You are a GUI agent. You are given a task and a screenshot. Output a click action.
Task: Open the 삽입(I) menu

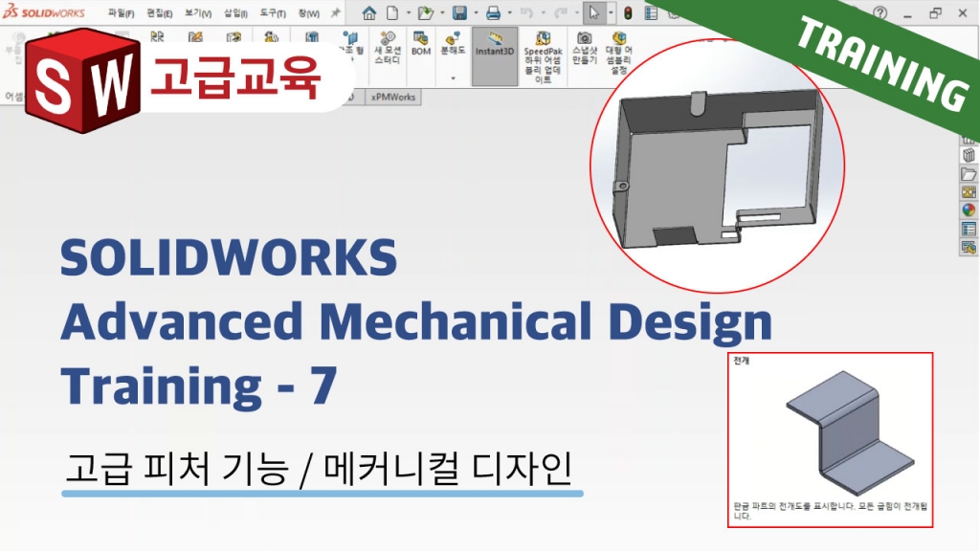tap(235, 13)
